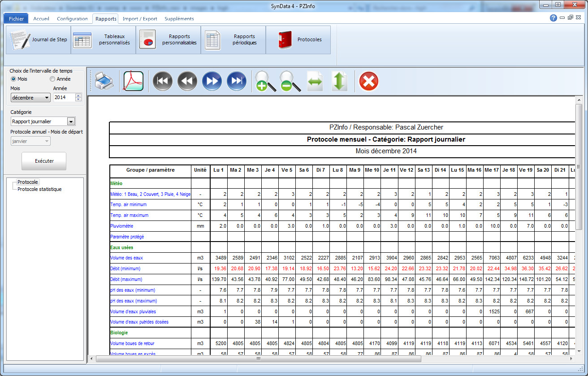Viewport: 588px width, 376px height.
Task: Click the Paramètre protégé row label
Action: [x=127, y=237]
